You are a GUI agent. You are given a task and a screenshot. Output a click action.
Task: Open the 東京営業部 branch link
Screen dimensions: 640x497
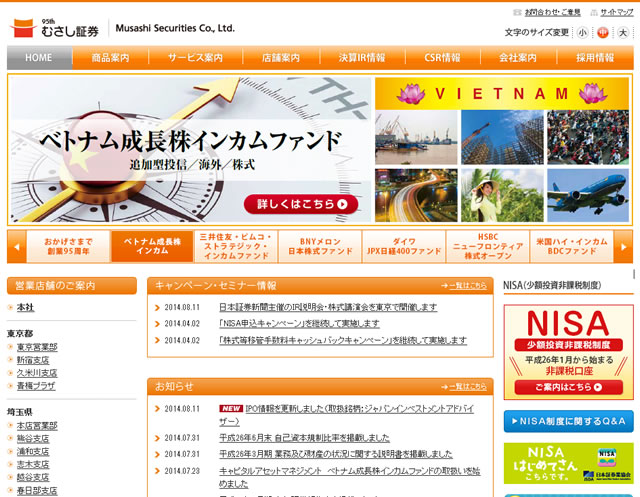[x=37, y=347]
